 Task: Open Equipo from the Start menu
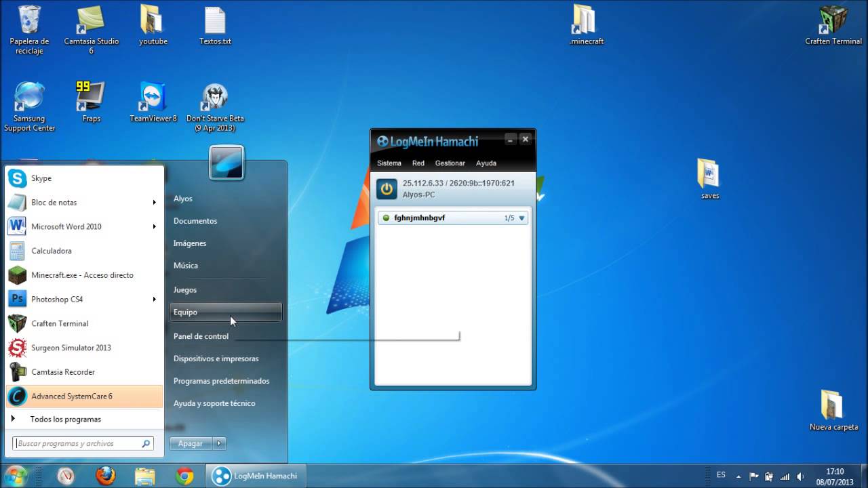(226, 312)
